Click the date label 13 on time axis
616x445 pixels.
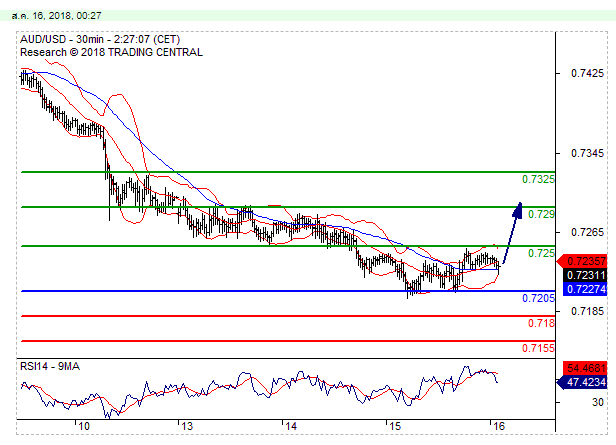pos(187,426)
